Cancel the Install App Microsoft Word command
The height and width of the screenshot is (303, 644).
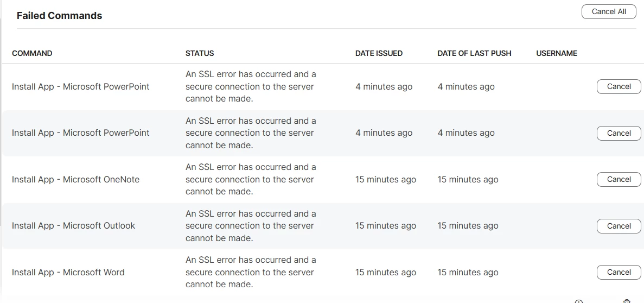619,272
